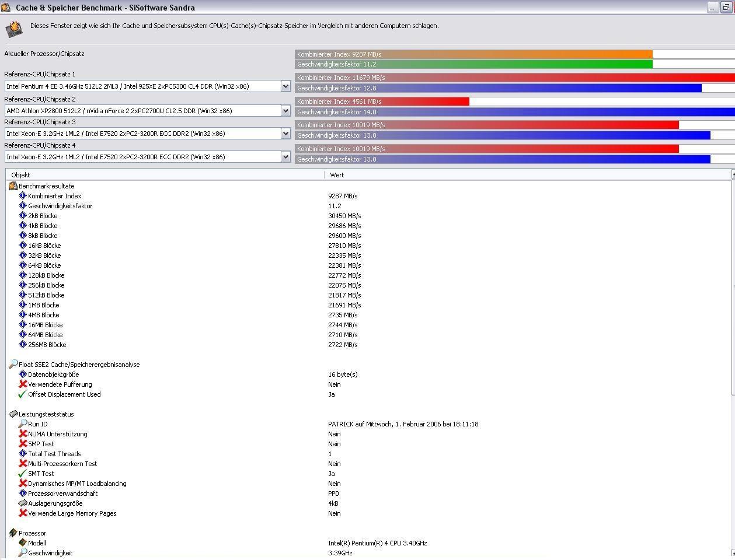Viewport: 735px width, 560px height.
Task: Click the Datenobjektgröße info icon
Action: pos(23,374)
